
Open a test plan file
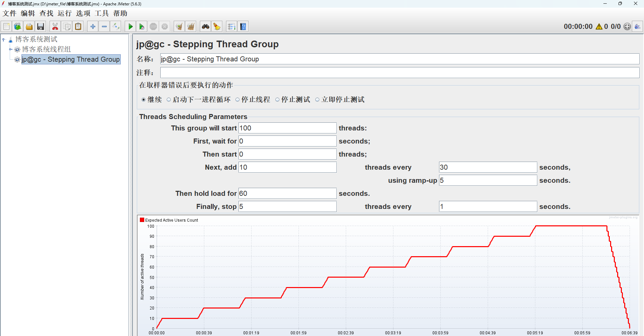pyautogui.click(x=29, y=26)
